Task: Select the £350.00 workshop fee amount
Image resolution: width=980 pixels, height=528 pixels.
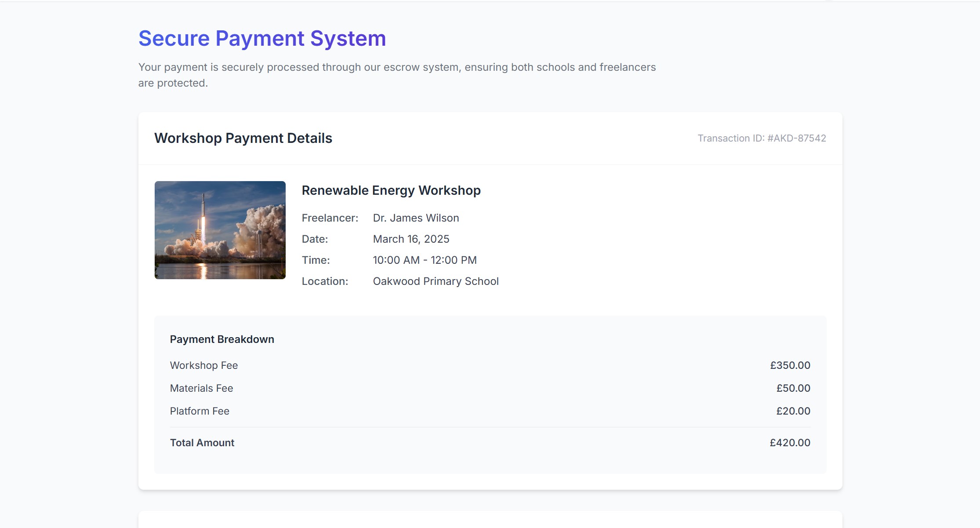Action: click(790, 365)
